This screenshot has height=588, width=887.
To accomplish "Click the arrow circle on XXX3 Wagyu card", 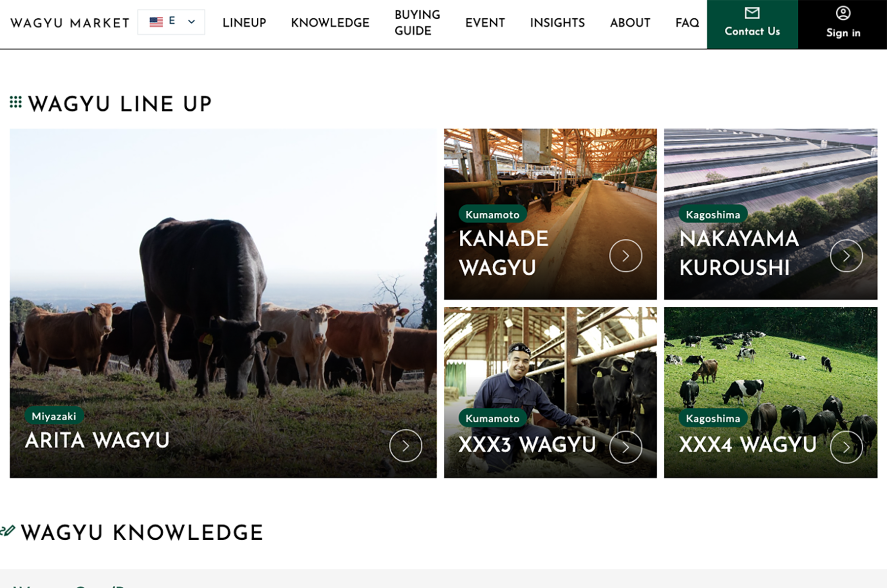I will [x=625, y=447].
